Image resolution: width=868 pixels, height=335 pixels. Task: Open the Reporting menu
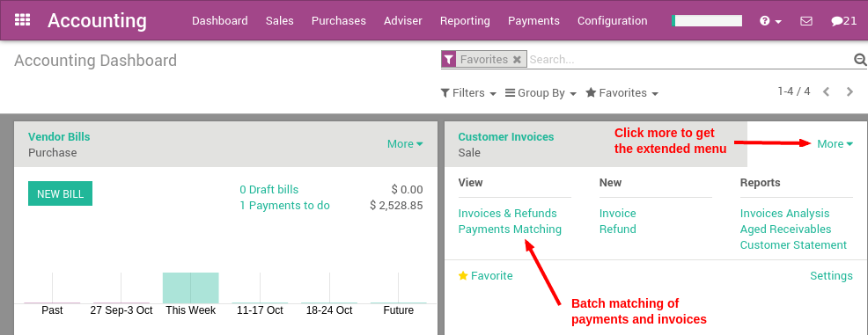465,20
